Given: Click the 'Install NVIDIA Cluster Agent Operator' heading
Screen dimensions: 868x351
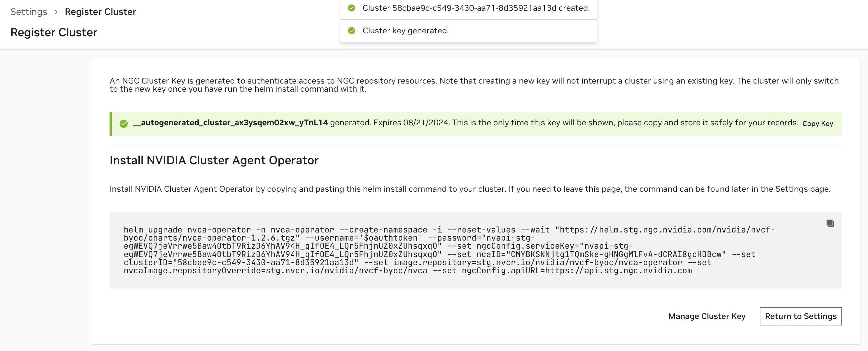Looking at the screenshot, I should pyautogui.click(x=214, y=160).
